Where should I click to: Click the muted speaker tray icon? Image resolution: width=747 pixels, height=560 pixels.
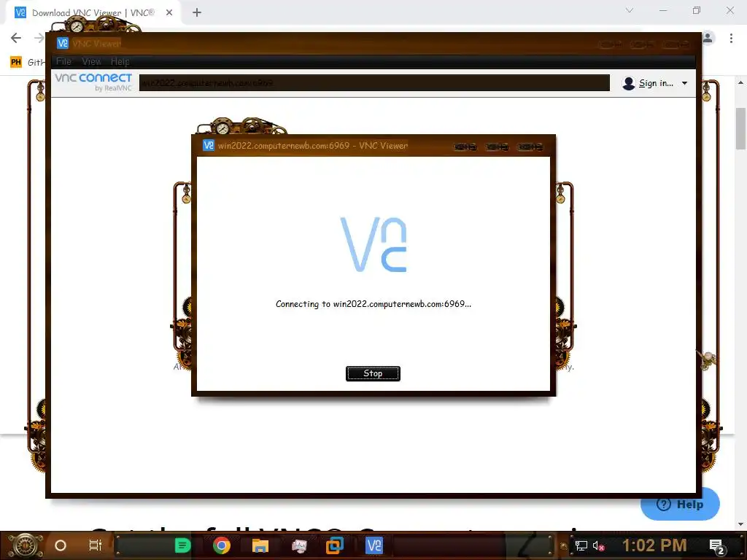(x=598, y=545)
